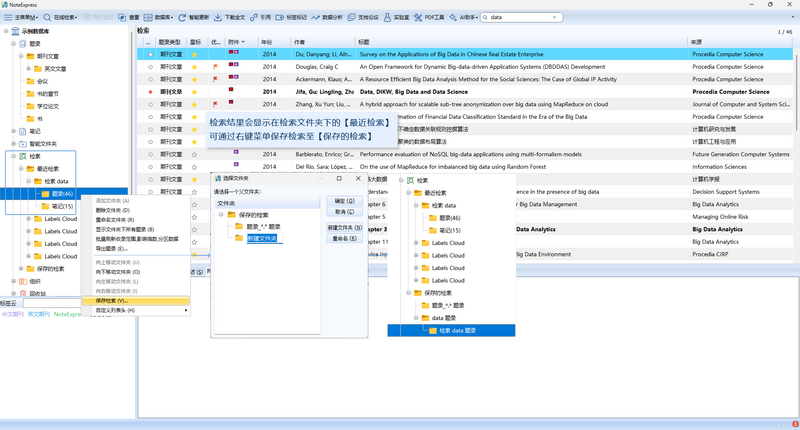The height and width of the screenshot is (430, 800).
Task: Select the 示例数据库 database icon in the tree
Action: 15,31
